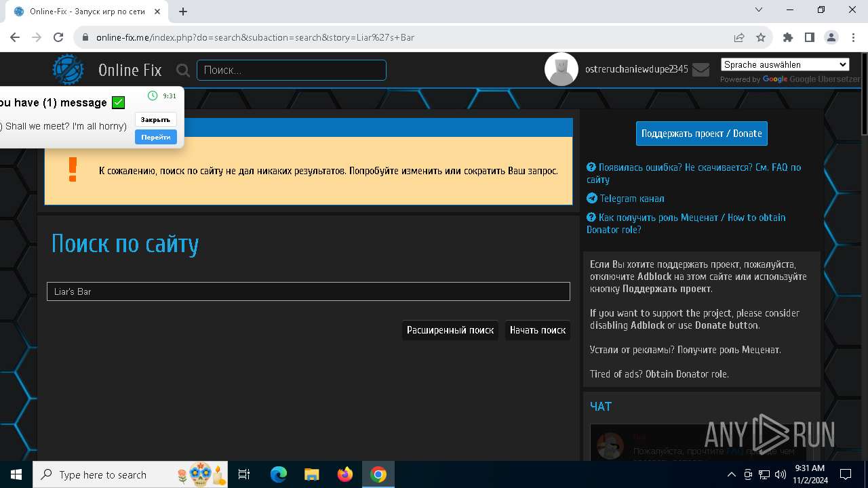868x488 pixels.
Task: Share this page icon in address bar
Action: 739,37
